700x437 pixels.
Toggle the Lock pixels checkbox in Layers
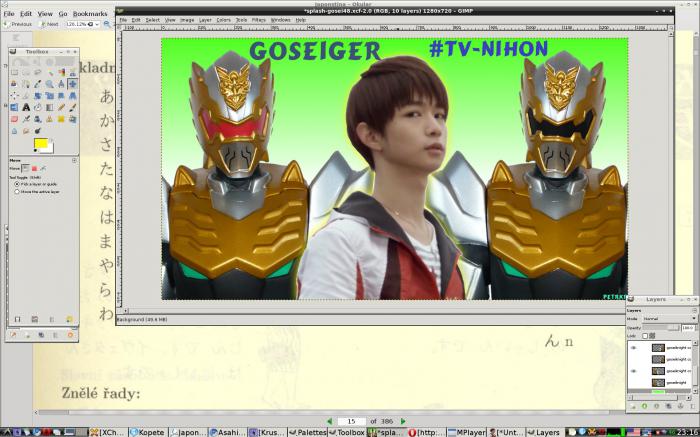(645, 336)
